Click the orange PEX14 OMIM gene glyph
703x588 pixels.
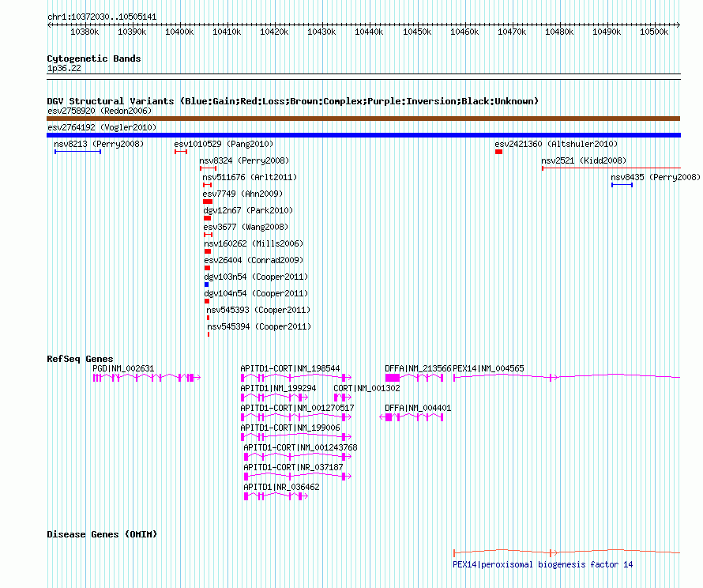click(567, 552)
